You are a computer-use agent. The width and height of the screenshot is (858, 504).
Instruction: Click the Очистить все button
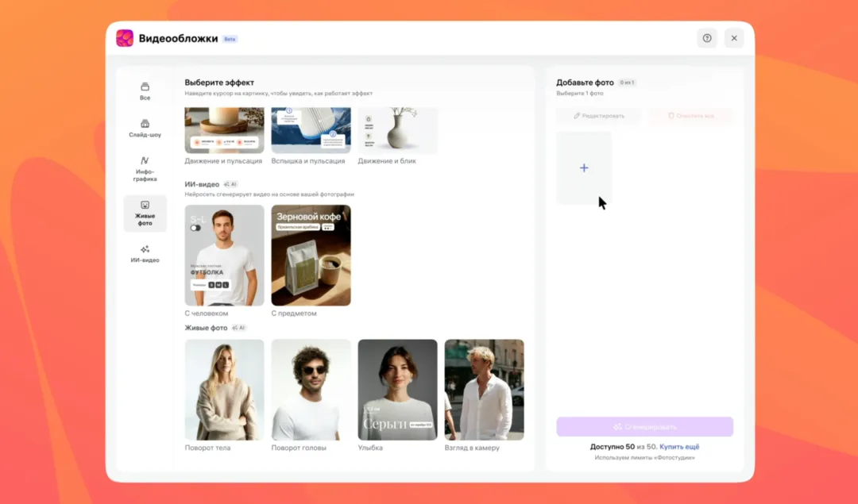(x=690, y=116)
